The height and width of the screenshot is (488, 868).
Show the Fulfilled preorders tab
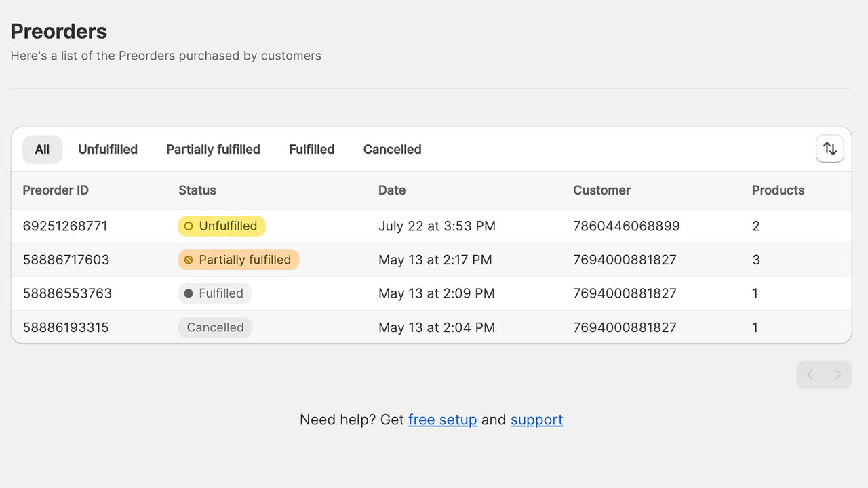coord(311,150)
